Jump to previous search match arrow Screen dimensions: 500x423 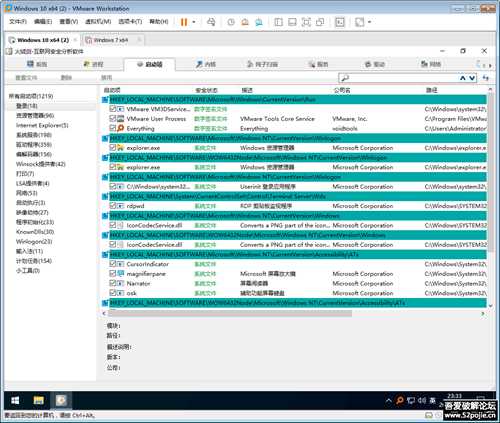tap(463, 78)
